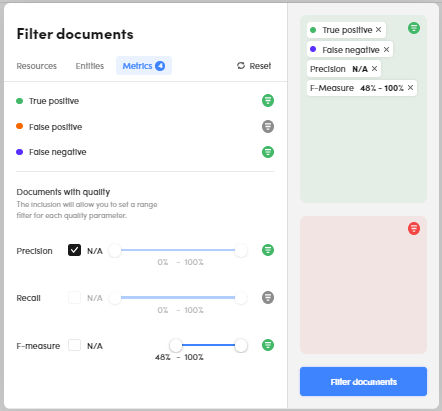This screenshot has width=442, height=411.
Task: Uncheck the Precision N/A checkbox
Action: pyautogui.click(x=74, y=250)
